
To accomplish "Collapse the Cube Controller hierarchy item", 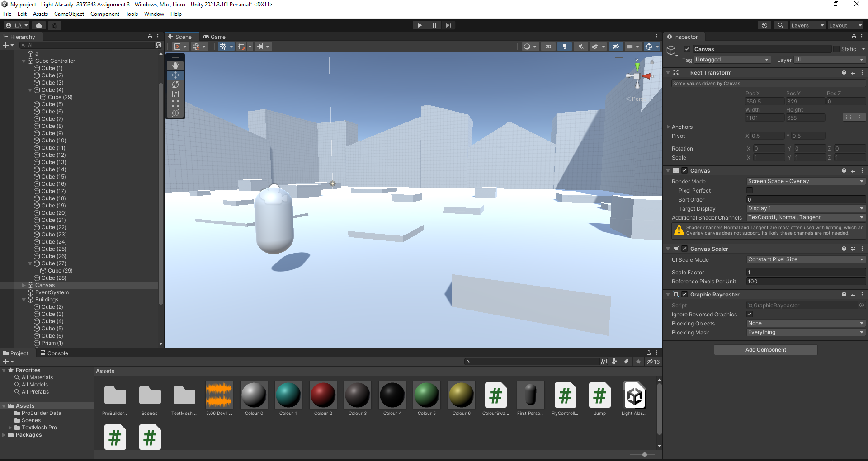I will 24,61.
